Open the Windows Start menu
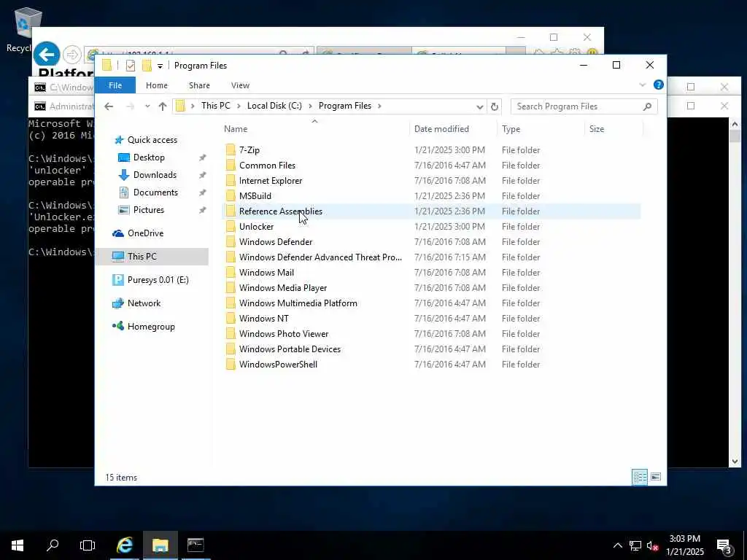Screen dimensions: 747x560 click(x=18, y=545)
